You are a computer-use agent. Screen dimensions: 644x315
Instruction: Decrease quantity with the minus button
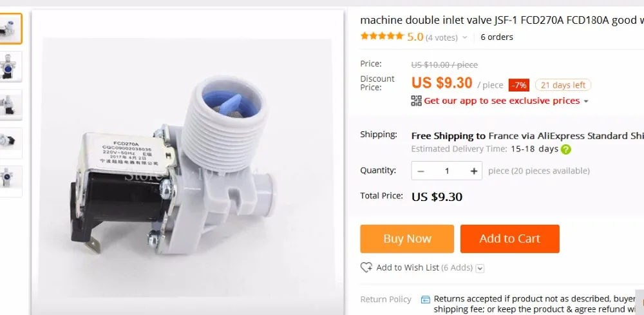(x=421, y=171)
